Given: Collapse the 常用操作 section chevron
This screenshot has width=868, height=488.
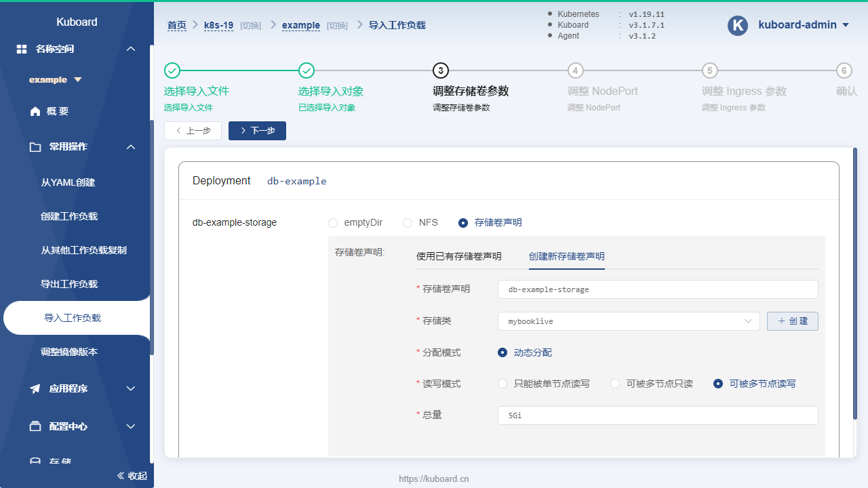Looking at the screenshot, I should [x=132, y=146].
